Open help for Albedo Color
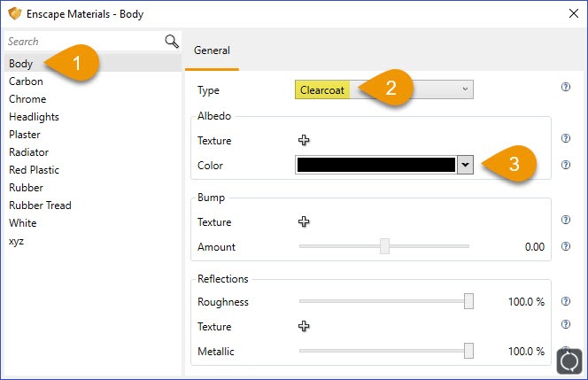This screenshot has height=380, width=588. pos(565,166)
